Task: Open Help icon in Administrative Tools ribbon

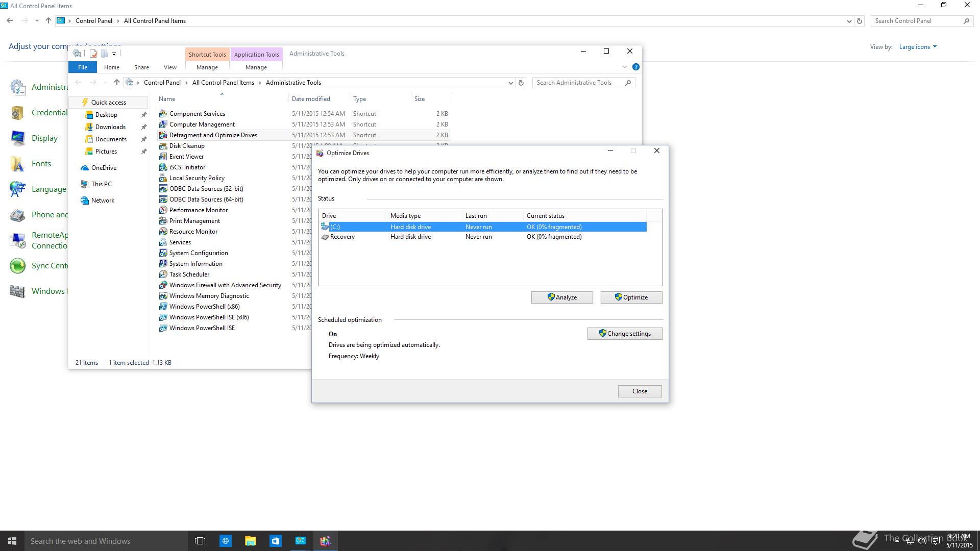Action: tap(635, 67)
